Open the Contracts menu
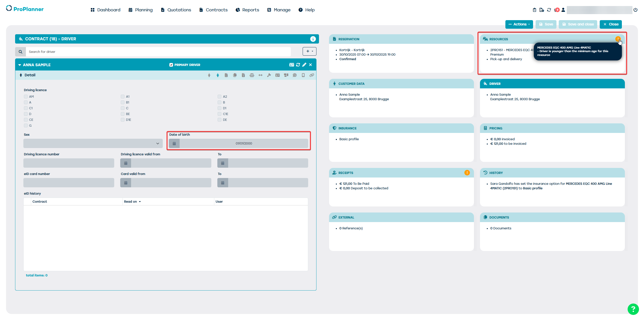This screenshot has width=644, height=320. tap(213, 10)
